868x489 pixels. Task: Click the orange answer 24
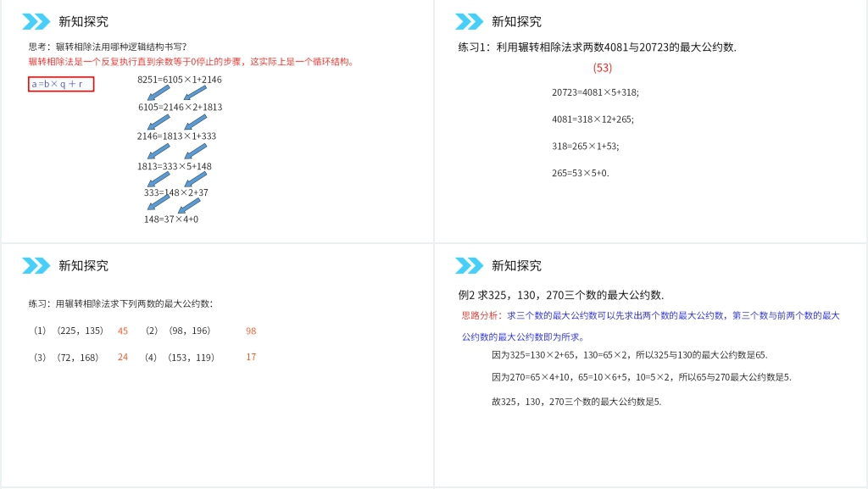pos(123,358)
